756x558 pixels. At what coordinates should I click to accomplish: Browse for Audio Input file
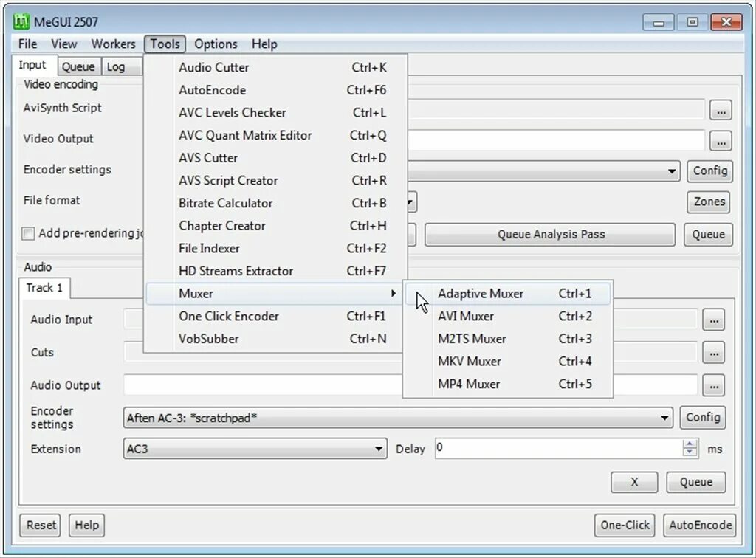tap(714, 320)
